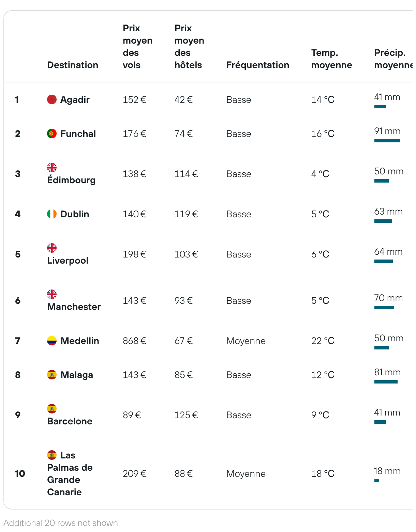Click the Temp. moyenne column header
Viewport: 416px width, 532px height.
click(331, 59)
